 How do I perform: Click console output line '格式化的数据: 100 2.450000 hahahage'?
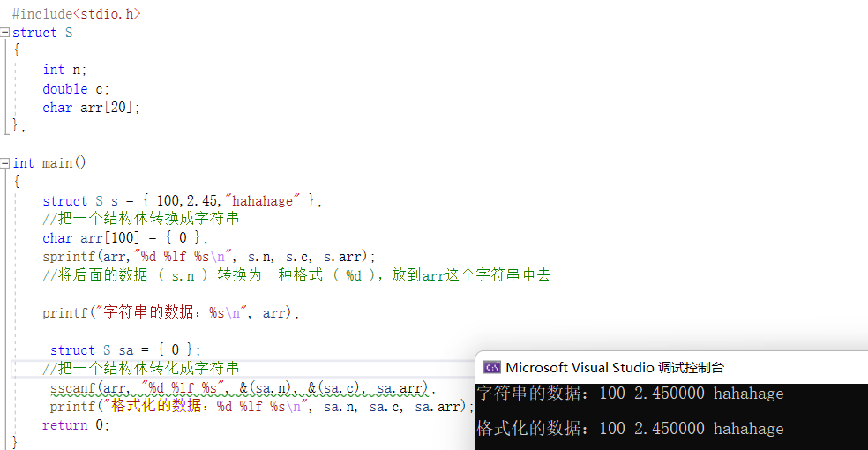pos(630,429)
